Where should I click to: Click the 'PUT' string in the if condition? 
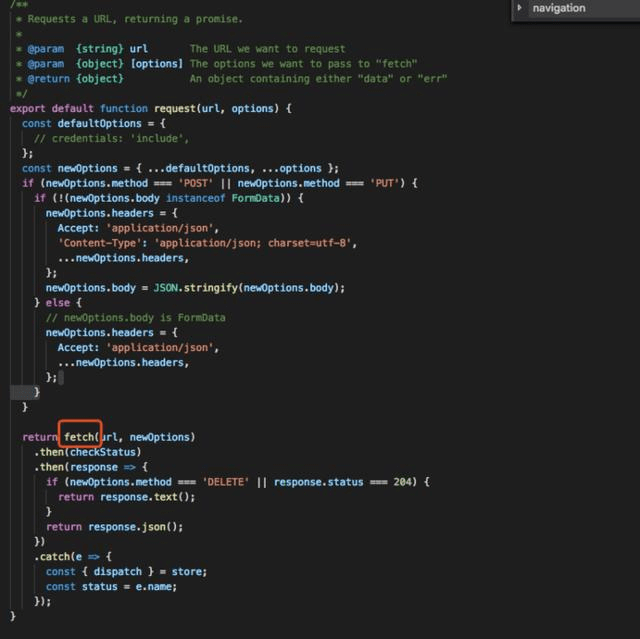pos(386,183)
